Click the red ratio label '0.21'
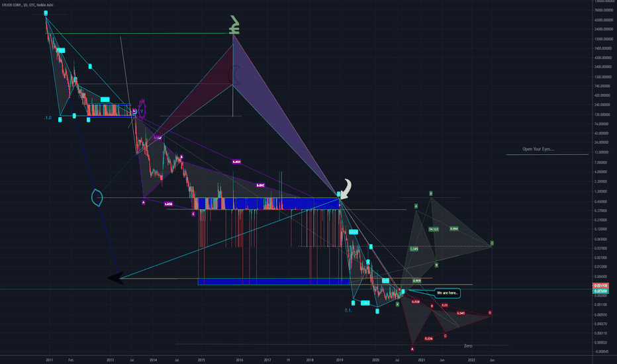The width and height of the screenshot is (617, 364). [x=444, y=305]
